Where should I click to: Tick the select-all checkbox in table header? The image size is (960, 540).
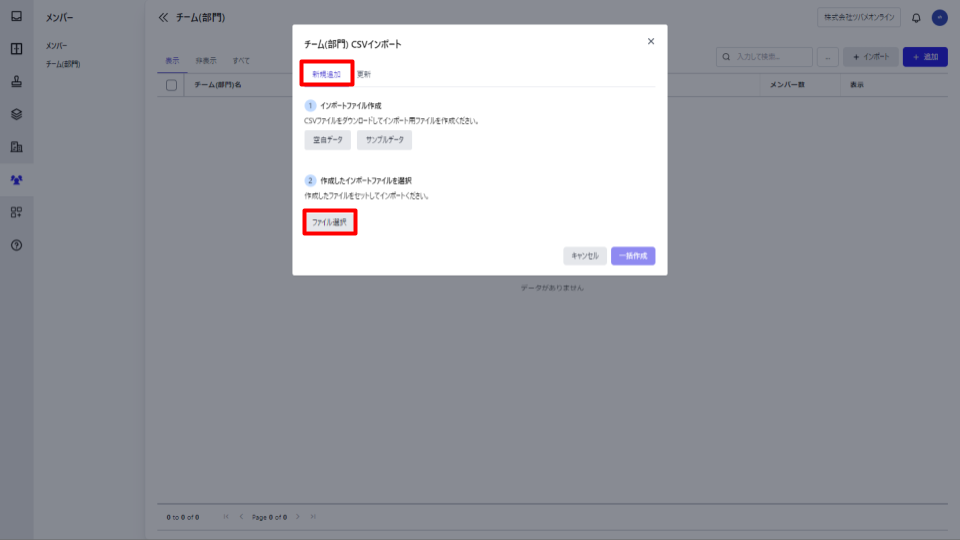pos(171,85)
